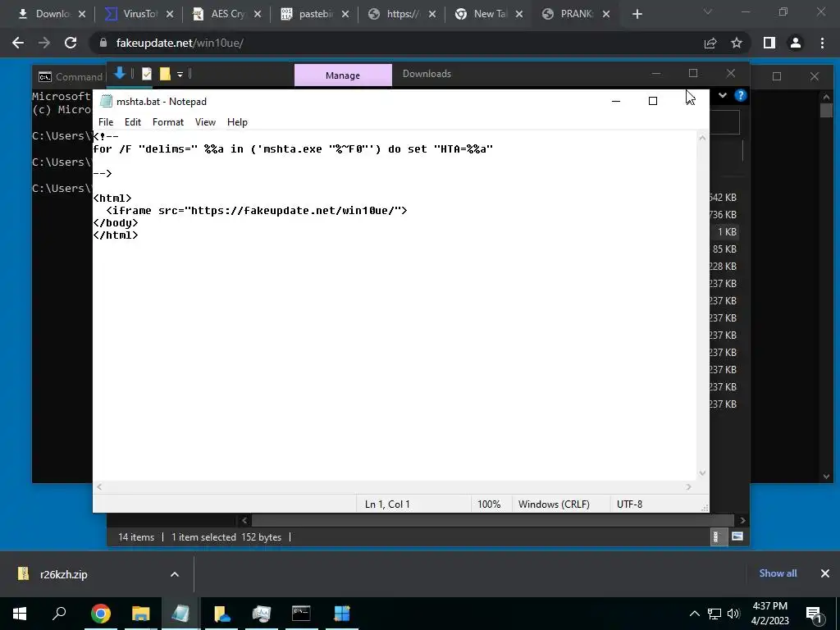840x630 pixels.
Task: Click Notepad horizontal scroll right arrow
Action: (x=689, y=487)
